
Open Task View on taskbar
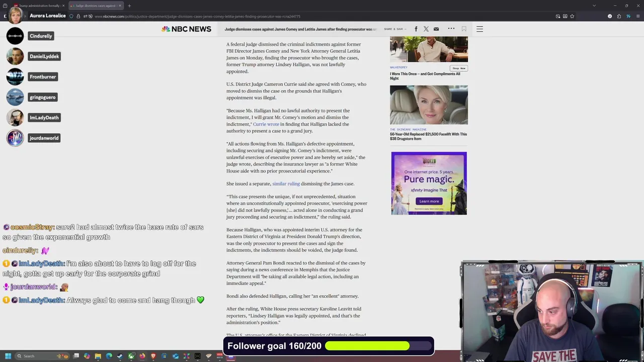click(76, 356)
